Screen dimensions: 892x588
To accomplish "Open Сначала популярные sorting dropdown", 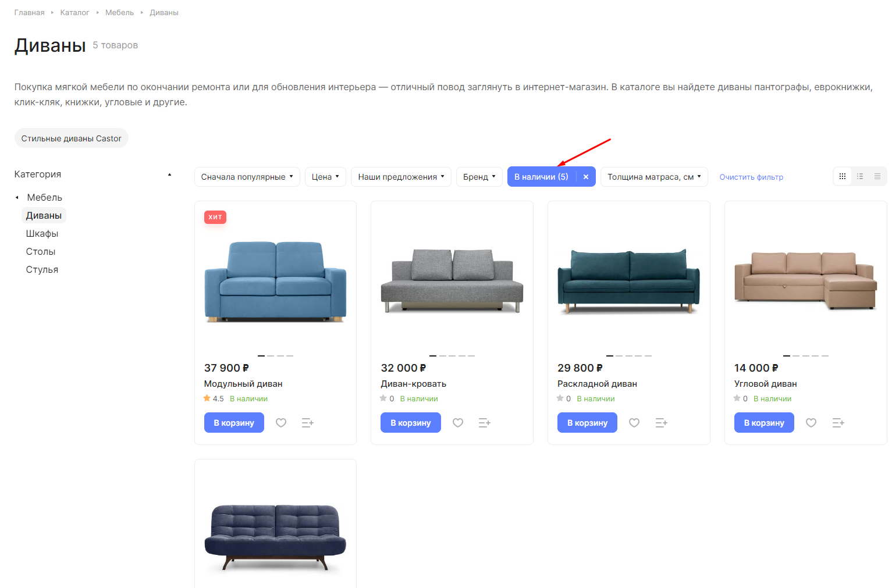I will tap(247, 177).
